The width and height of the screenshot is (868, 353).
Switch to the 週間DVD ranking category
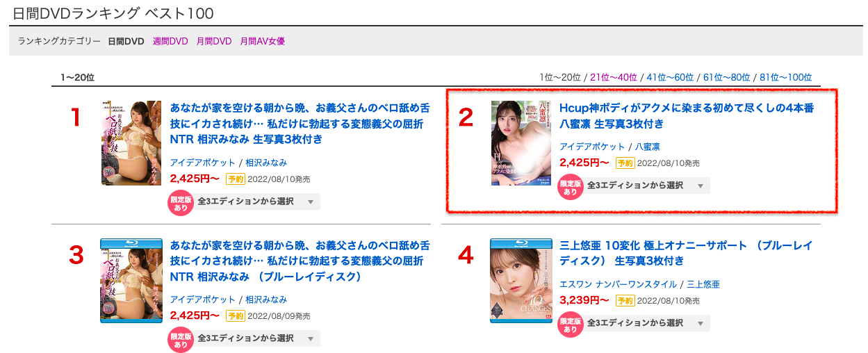pyautogui.click(x=170, y=41)
